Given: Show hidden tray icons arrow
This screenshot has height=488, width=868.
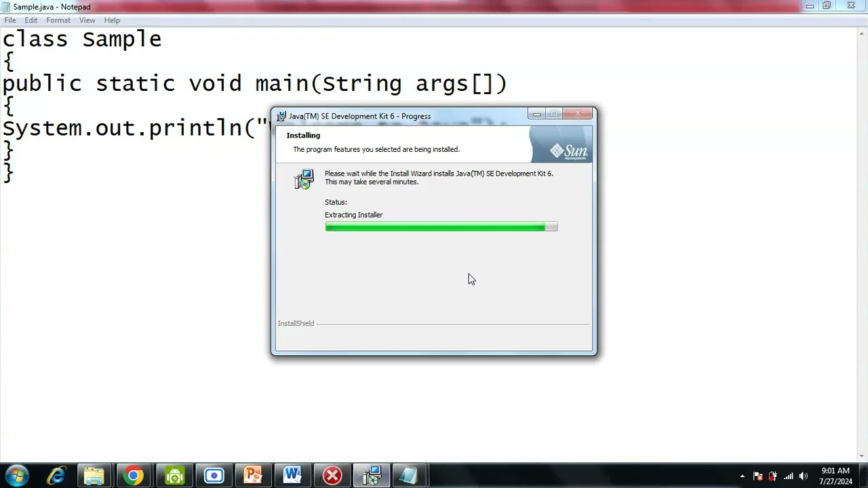Looking at the screenshot, I should coord(742,476).
